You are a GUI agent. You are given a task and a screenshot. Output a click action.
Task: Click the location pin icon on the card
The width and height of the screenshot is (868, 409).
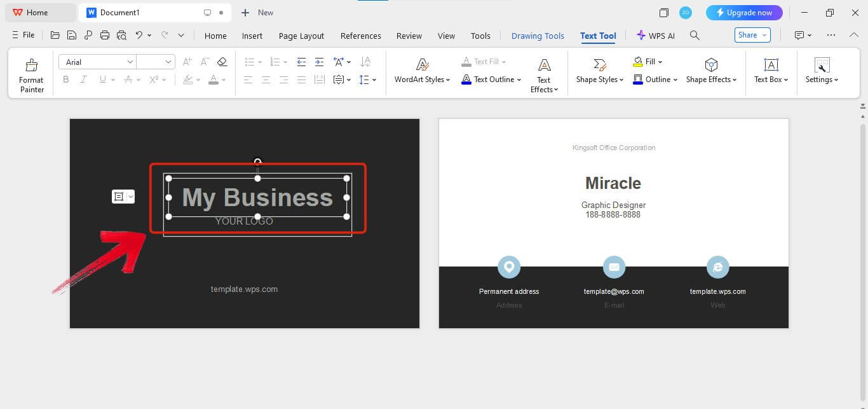[509, 267]
